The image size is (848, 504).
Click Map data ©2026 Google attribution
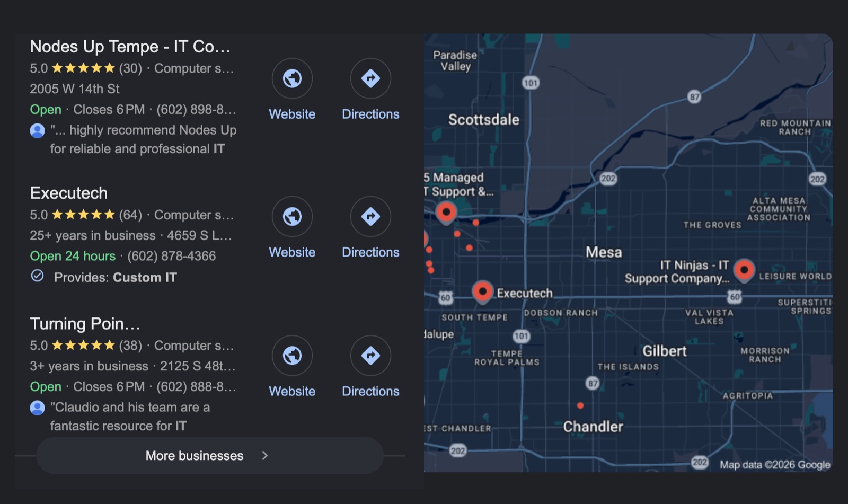(775, 465)
